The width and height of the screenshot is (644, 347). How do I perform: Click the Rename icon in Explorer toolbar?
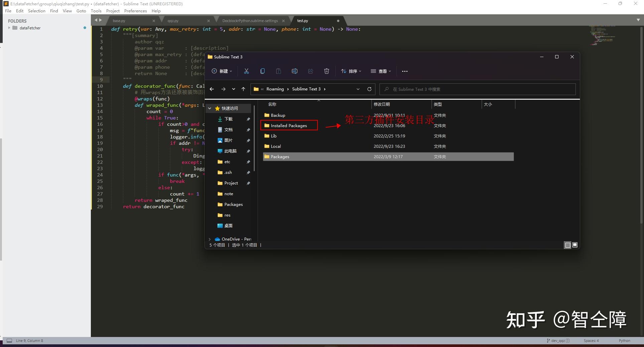[295, 71]
